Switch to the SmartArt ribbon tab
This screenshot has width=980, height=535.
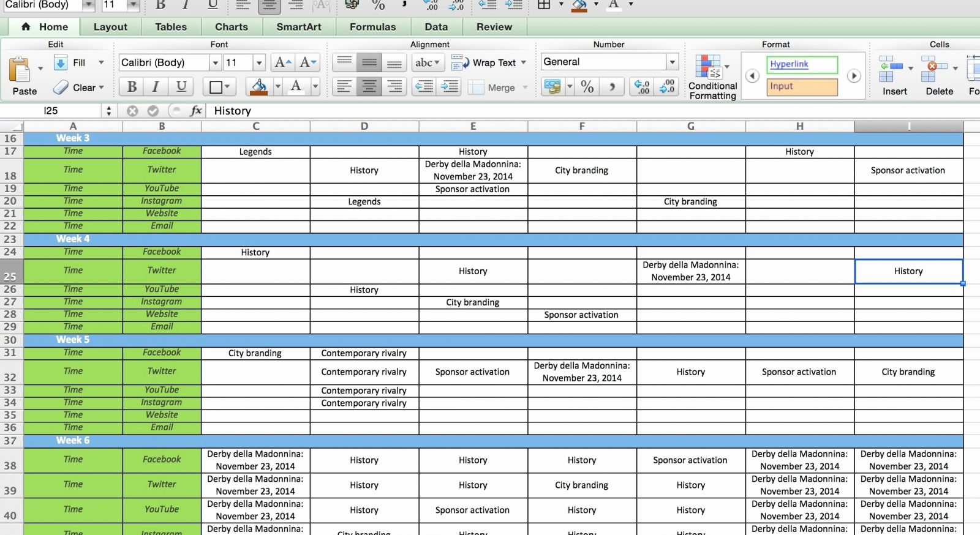point(299,27)
